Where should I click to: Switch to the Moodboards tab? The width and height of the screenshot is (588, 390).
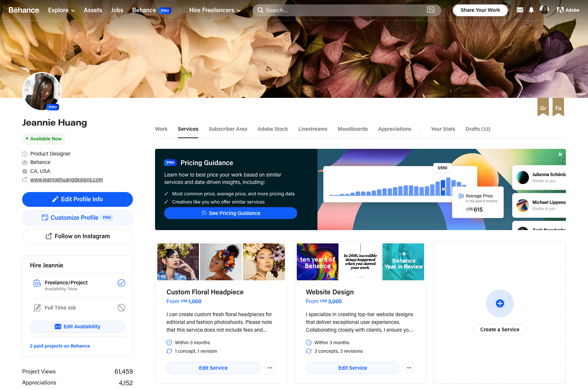point(353,129)
